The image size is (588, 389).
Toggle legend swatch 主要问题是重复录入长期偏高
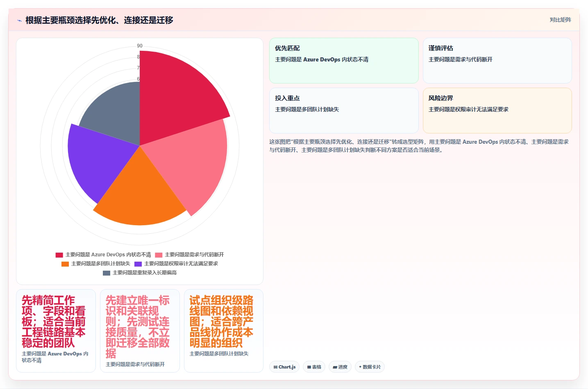click(x=107, y=273)
